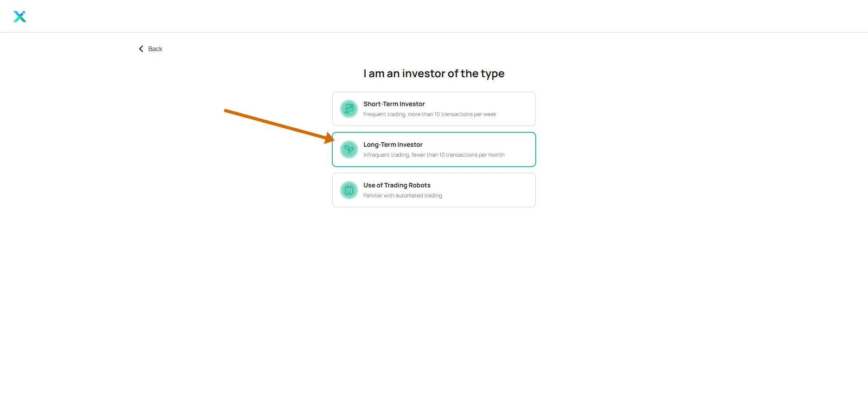This screenshot has width=868, height=415.
Task: Click the orange arrowhead near Long-Term card
Action: point(330,138)
